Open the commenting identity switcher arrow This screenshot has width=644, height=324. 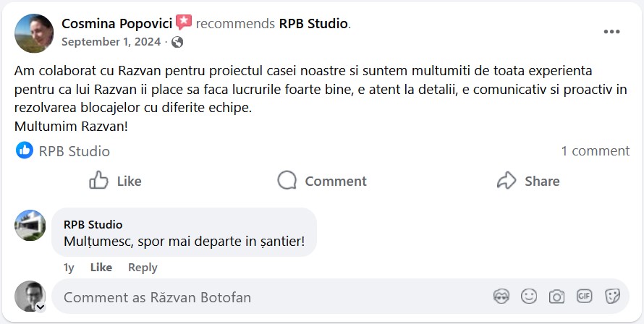(41, 307)
